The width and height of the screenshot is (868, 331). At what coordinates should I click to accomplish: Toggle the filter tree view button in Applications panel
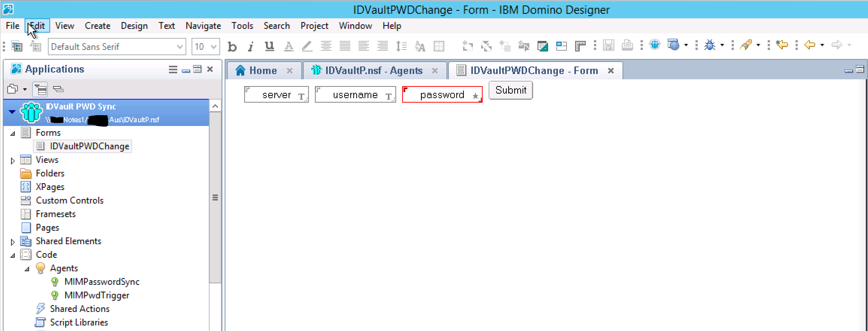pos(40,89)
